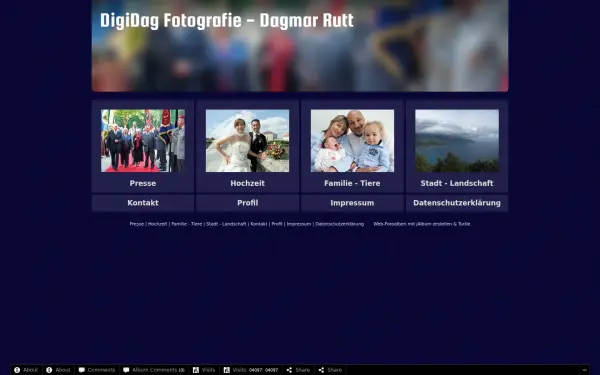Follow the Profil link in footer text
The width and height of the screenshot is (600, 375).
(277, 224)
